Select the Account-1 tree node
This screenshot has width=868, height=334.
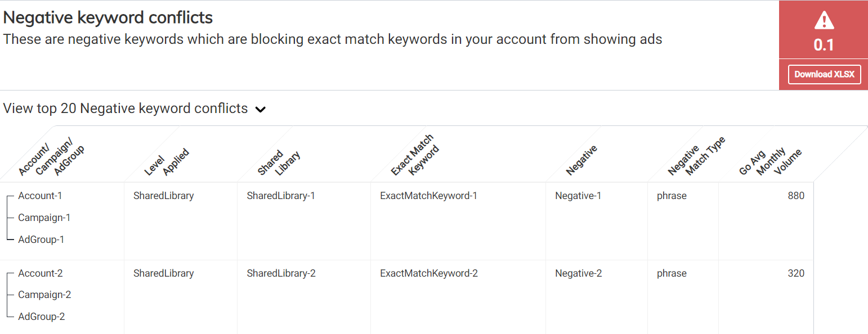40,196
